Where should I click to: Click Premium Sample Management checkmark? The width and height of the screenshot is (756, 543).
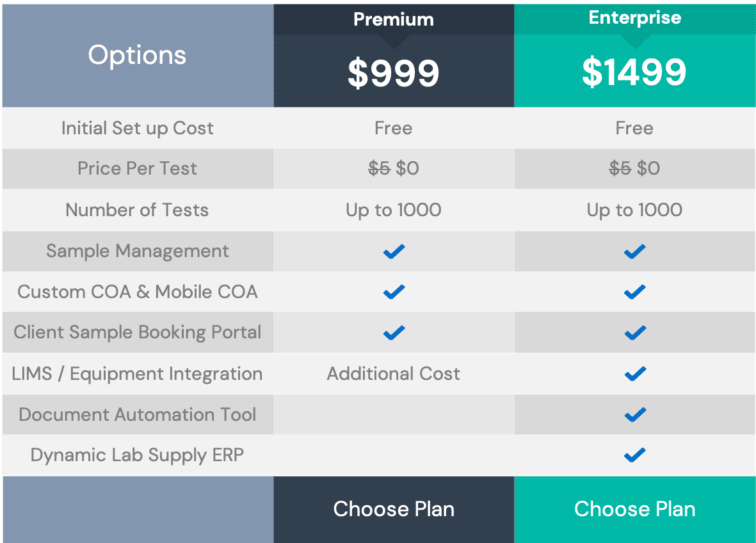pyautogui.click(x=394, y=251)
